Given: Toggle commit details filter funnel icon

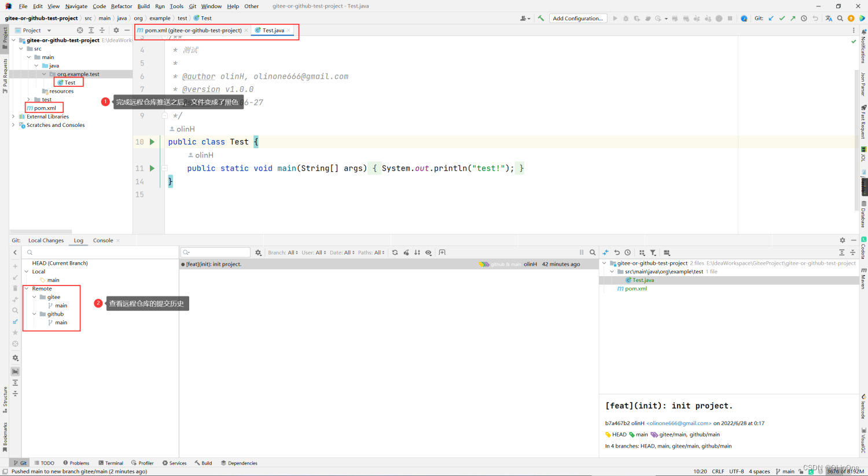Looking at the screenshot, I should pyautogui.click(x=653, y=252).
